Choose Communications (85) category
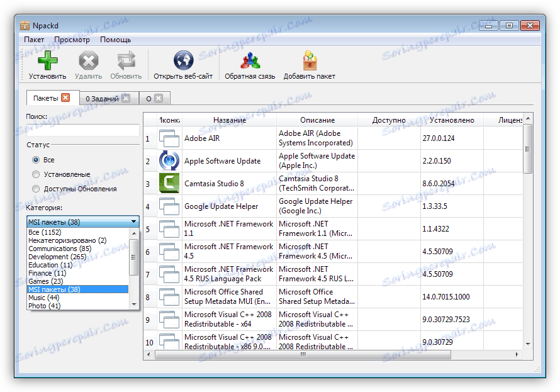560x392 pixels. click(78, 249)
